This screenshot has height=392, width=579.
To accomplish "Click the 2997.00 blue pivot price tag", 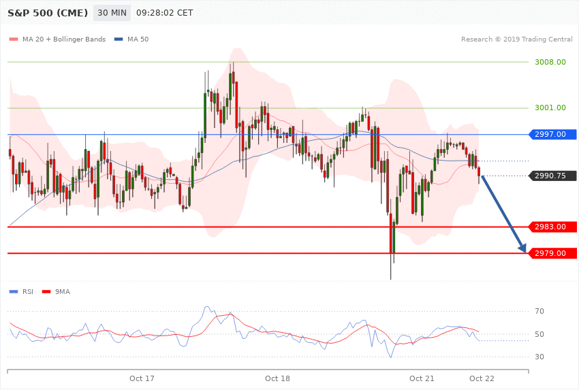I will coord(553,134).
